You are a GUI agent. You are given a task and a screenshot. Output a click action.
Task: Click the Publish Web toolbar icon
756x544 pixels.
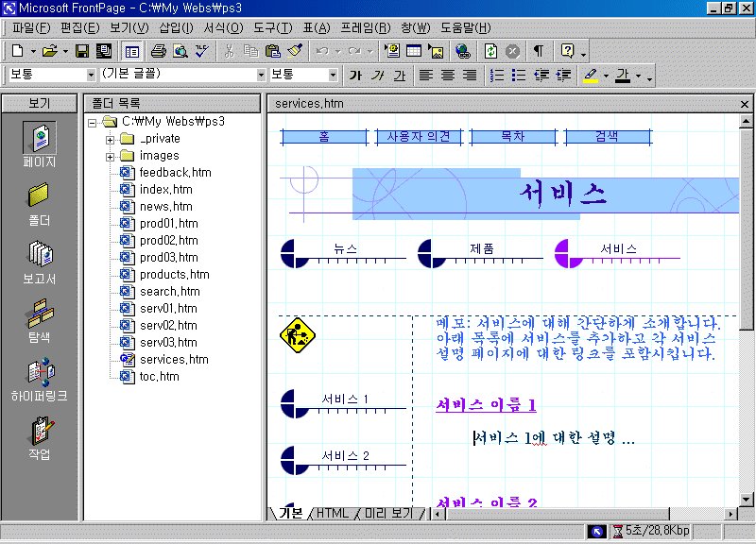point(104,51)
